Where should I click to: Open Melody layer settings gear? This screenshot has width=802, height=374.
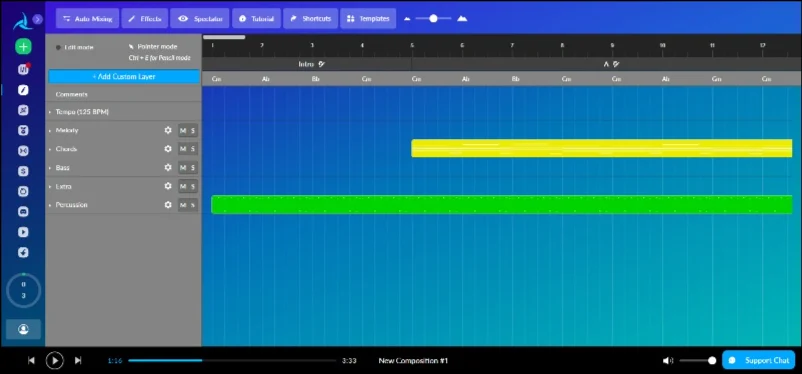168,130
